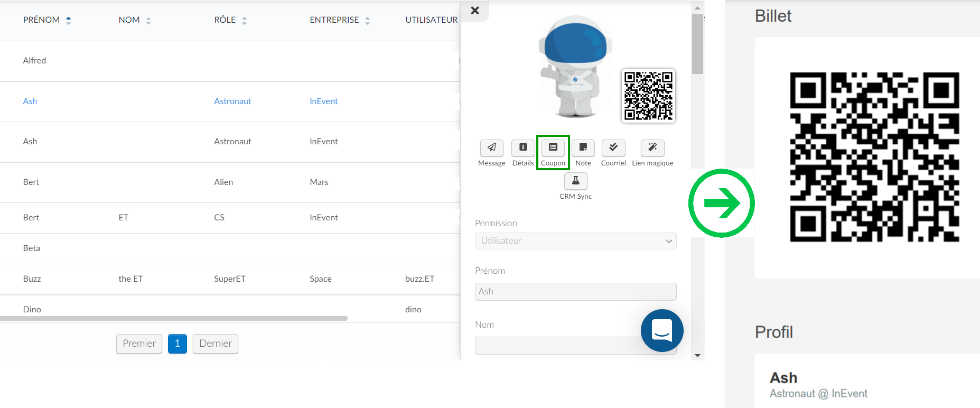Open the Coupon icon
The height and width of the screenshot is (408, 980).
553,147
